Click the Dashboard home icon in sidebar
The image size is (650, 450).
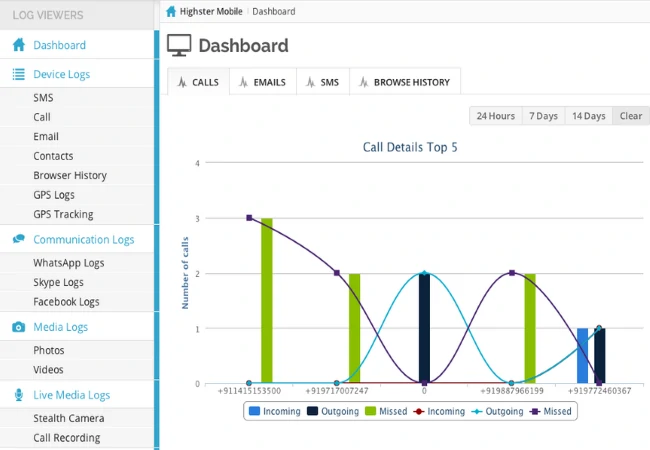(18, 45)
